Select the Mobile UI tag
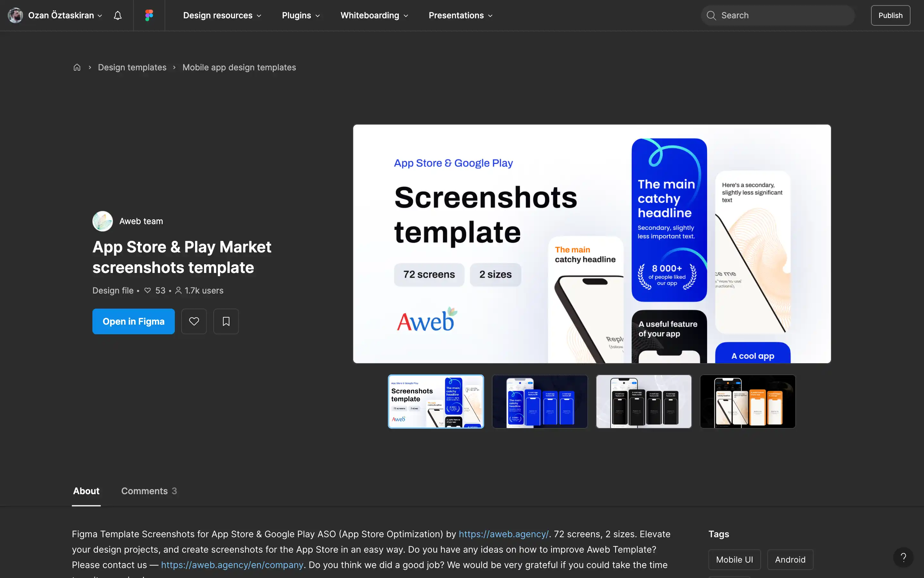Image resolution: width=924 pixels, height=578 pixels. click(735, 560)
